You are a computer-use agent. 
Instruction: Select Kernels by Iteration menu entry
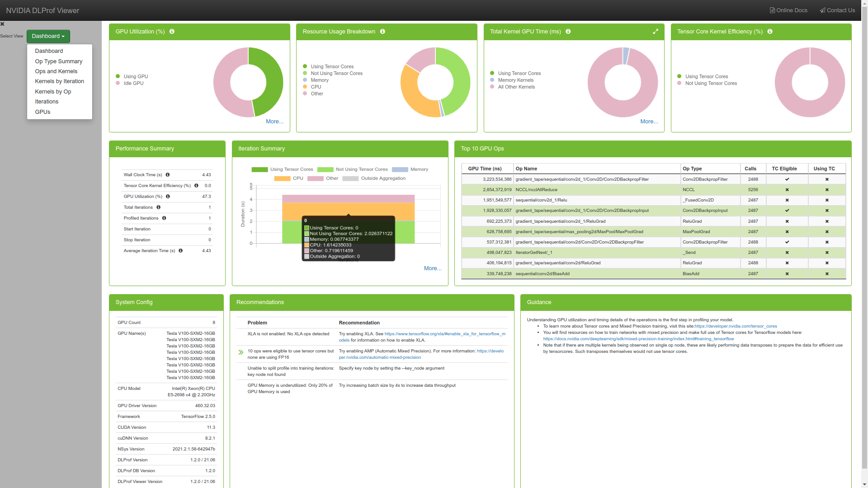coord(60,81)
